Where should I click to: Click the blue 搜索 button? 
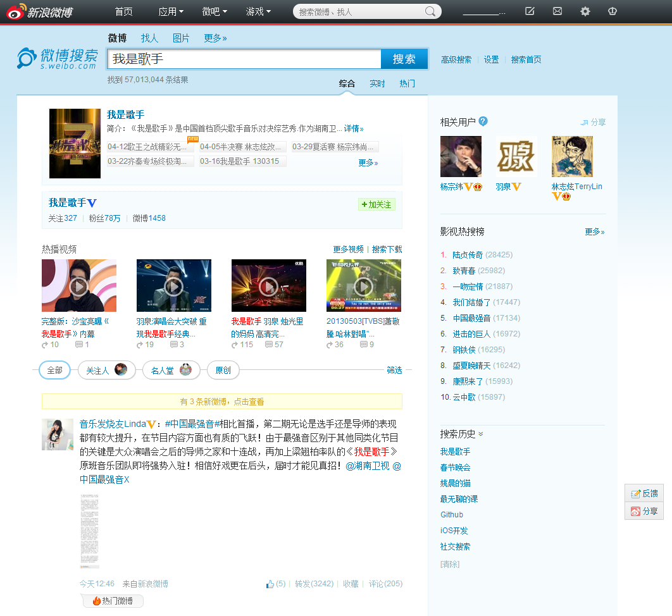[404, 59]
